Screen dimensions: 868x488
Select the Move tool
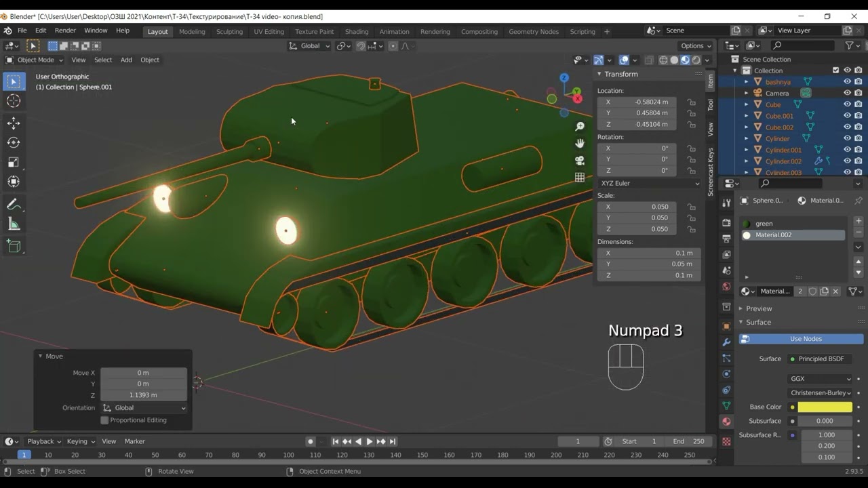point(14,123)
